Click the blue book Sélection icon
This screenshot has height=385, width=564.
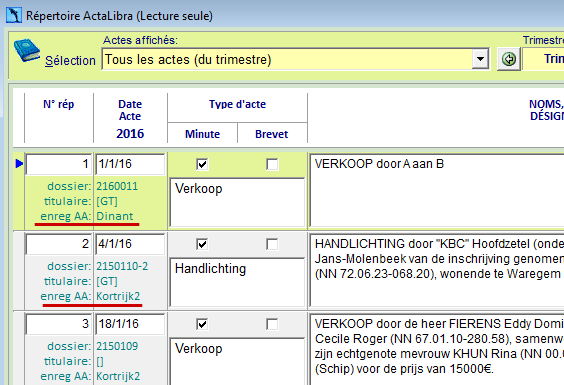click(27, 50)
